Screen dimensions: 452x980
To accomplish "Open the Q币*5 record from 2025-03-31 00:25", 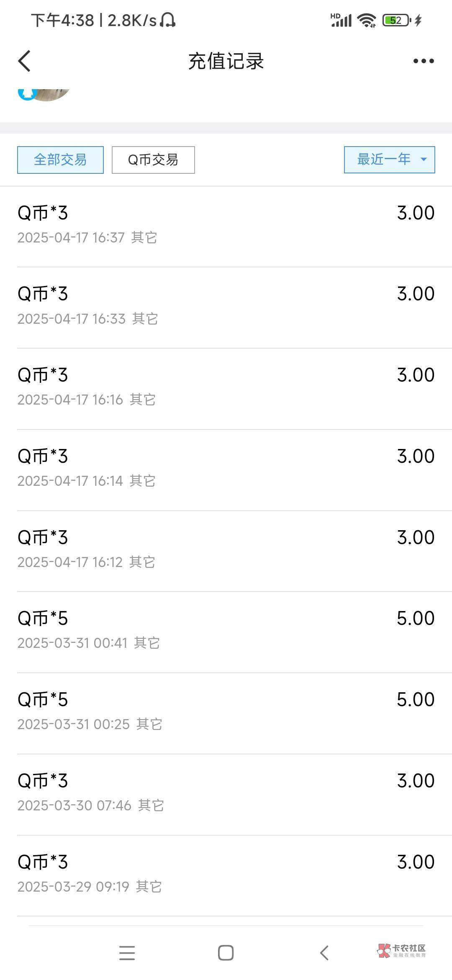I will point(226,712).
